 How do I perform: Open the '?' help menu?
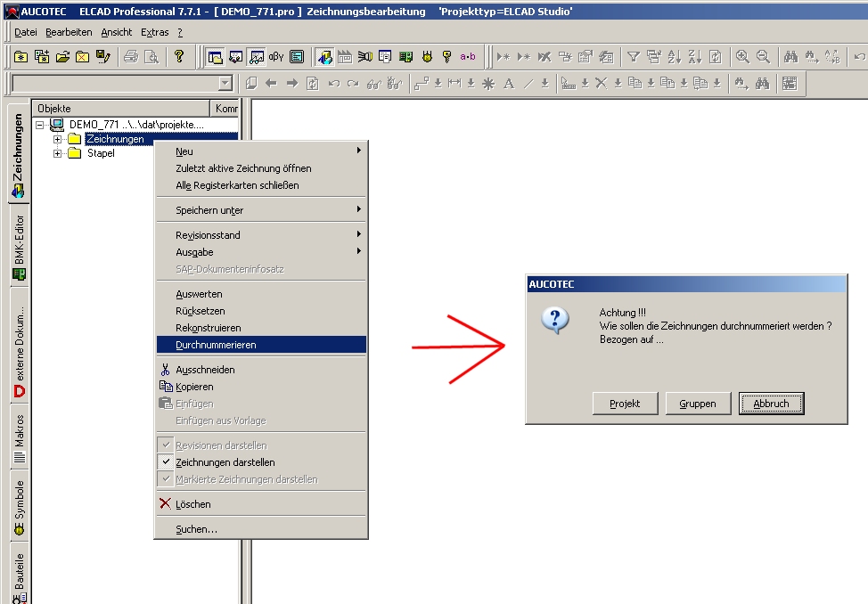point(180,32)
